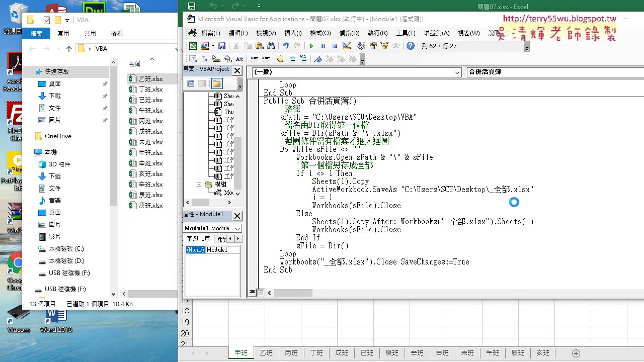Add a new sheet with plus button
644x362 pixels.
pyautogui.click(x=576, y=353)
